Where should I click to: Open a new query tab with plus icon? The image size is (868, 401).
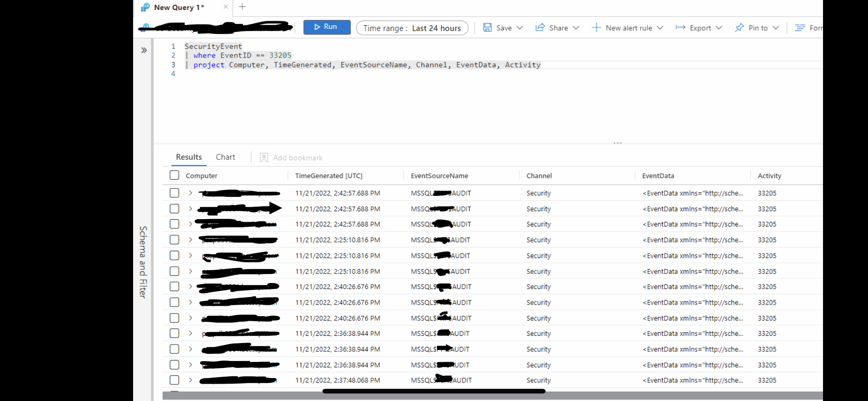coord(242,7)
